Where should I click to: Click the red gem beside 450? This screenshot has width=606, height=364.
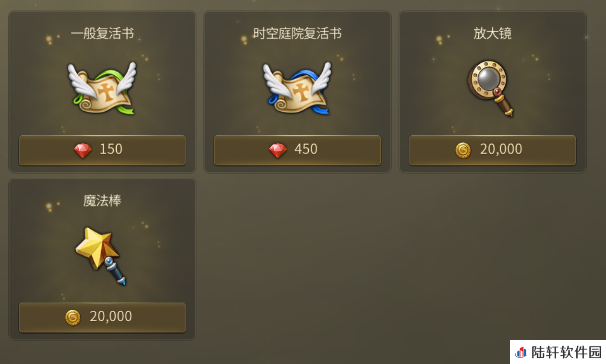(x=278, y=151)
